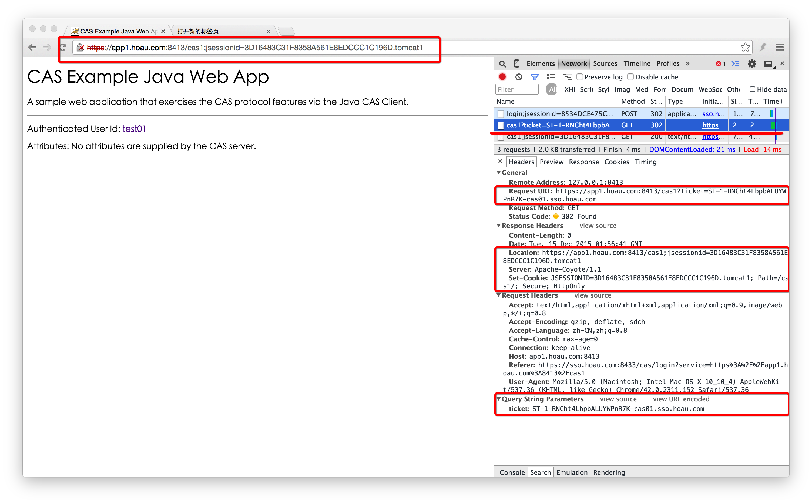Viewport: 812px width, 504px height.
Task: Toggle the network filter funnel icon
Action: point(535,77)
